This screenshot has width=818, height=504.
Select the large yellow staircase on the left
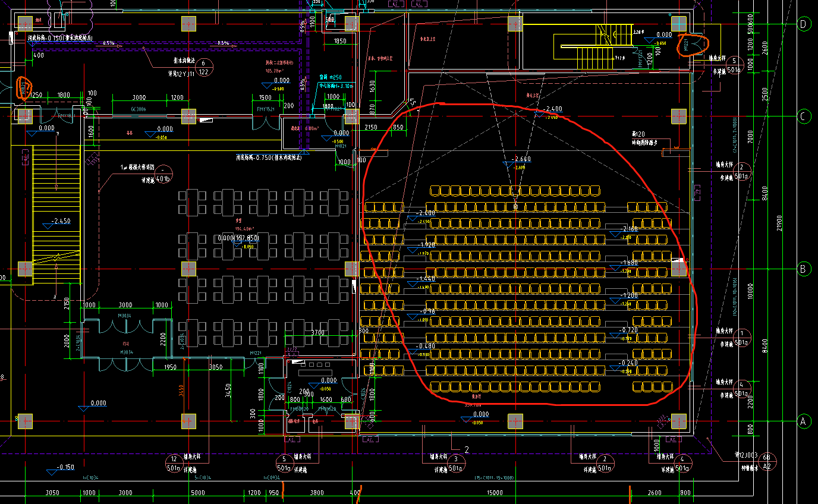pos(56,214)
